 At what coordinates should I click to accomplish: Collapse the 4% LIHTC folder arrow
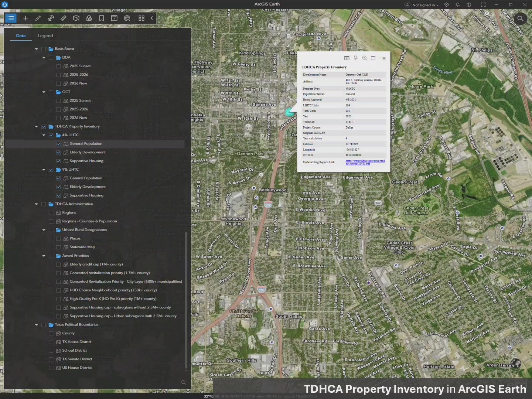coord(44,135)
